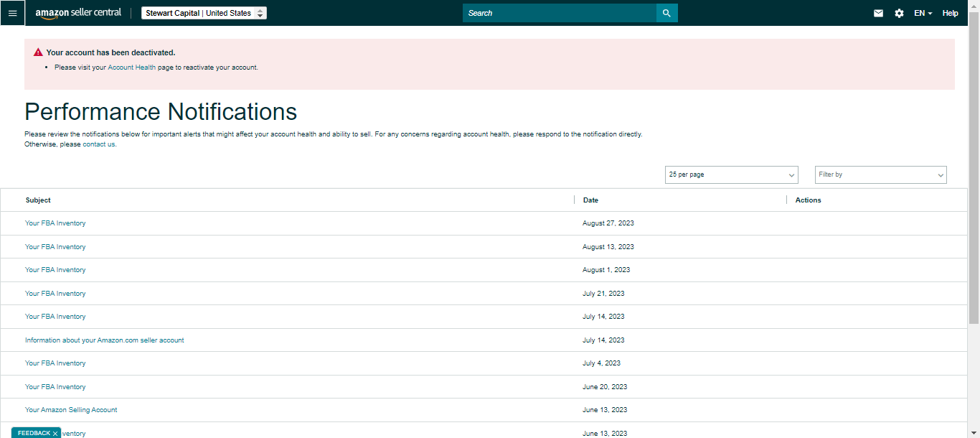Click the contact us link
The height and width of the screenshot is (438, 980).
[99, 144]
